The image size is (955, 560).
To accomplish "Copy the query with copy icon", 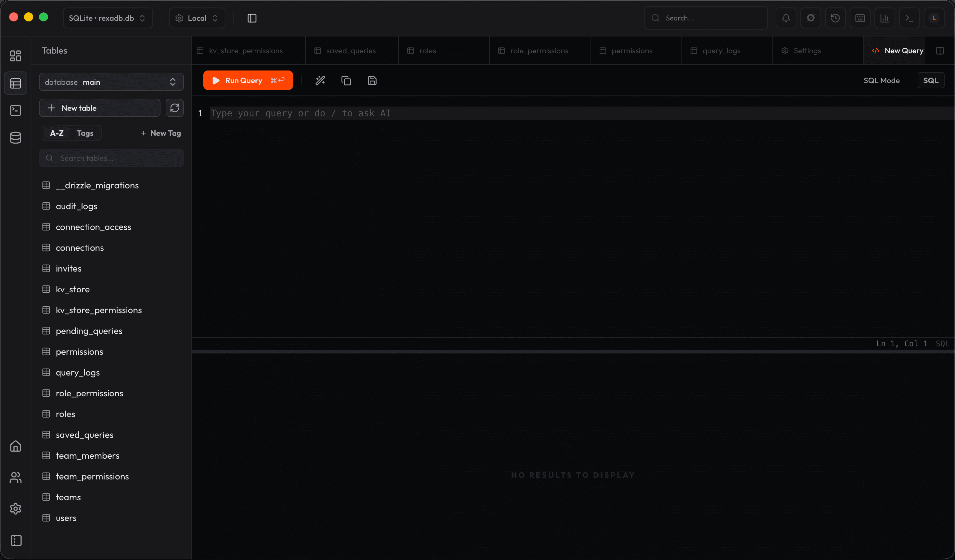I will [346, 81].
